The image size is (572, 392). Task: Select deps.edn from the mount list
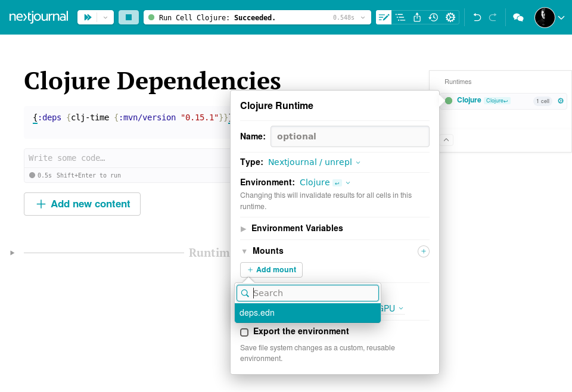click(307, 313)
